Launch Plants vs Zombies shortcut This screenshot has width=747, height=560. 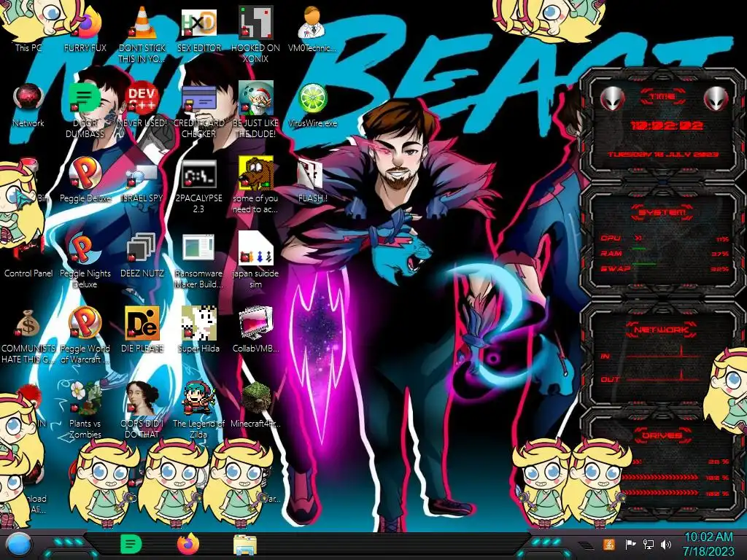[85, 411]
